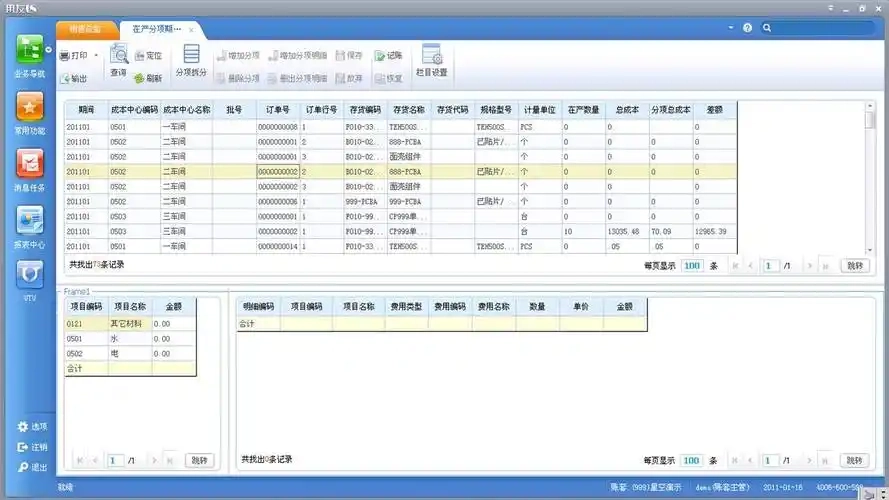This screenshot has height=500, width=889.
Task: Open the 业务导航 sidebar icon
Action: 29,50
